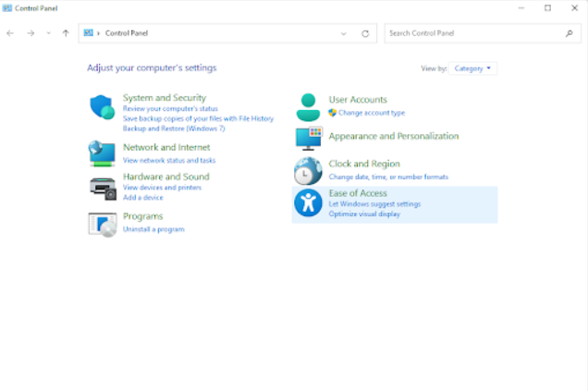Click the Control Panel icon in address bar
This screenshot has height=391, width=588.
88,33
